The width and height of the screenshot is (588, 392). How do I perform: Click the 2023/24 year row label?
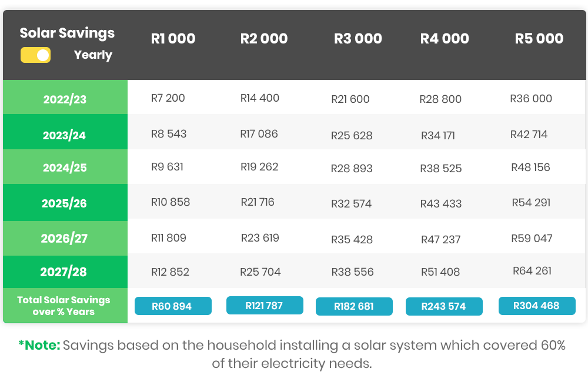(65, 135)
